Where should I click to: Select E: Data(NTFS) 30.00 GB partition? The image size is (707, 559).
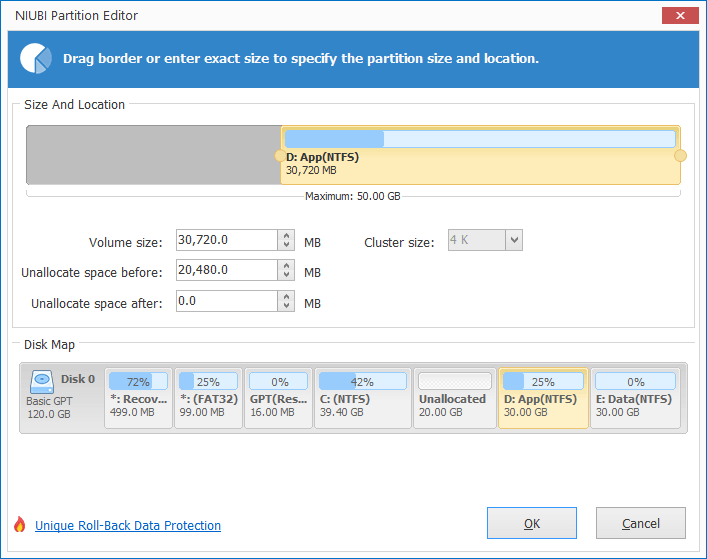[x=635, y=398]
